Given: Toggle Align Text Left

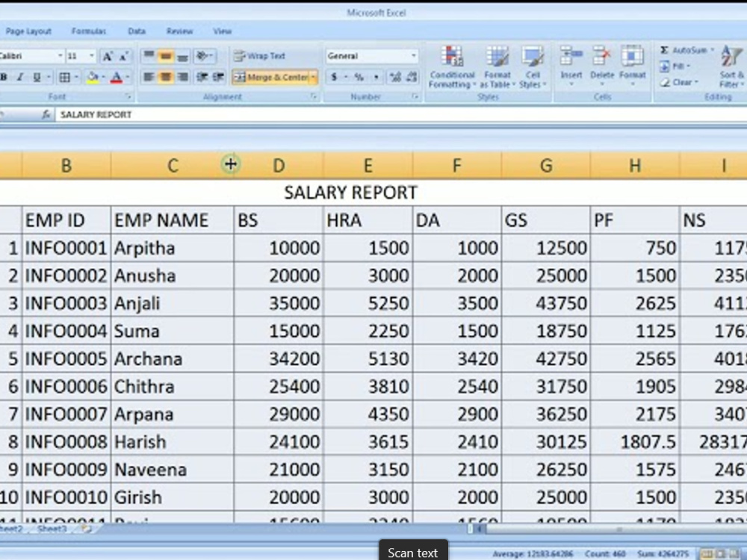Looking at the screenshot, I should 149,77.
